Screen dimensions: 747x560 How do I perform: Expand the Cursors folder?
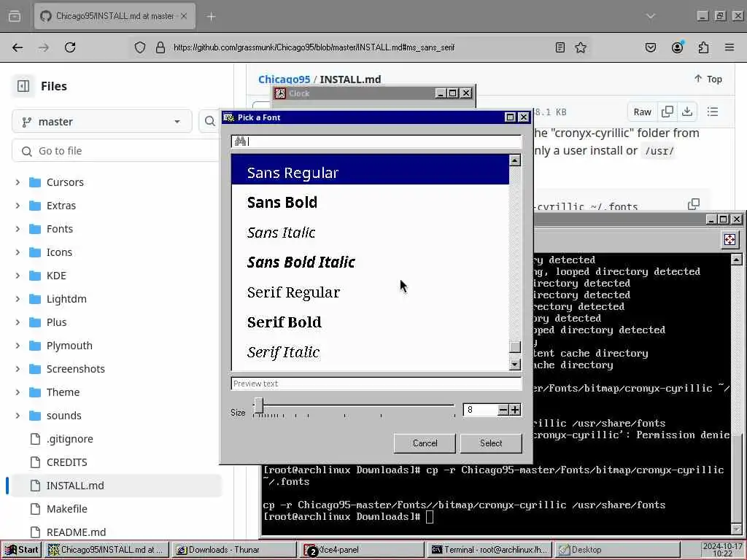(18, 182)
